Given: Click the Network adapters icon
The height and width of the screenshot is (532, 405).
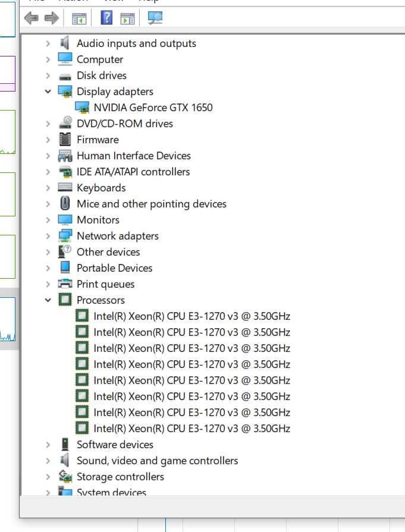Looking at the screenshot, I should point(65,235).
